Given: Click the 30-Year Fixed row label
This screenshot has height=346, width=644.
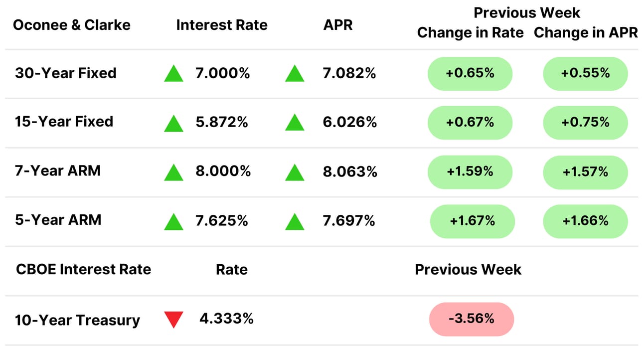Looking at the screenshot, I should click(66, 73).
